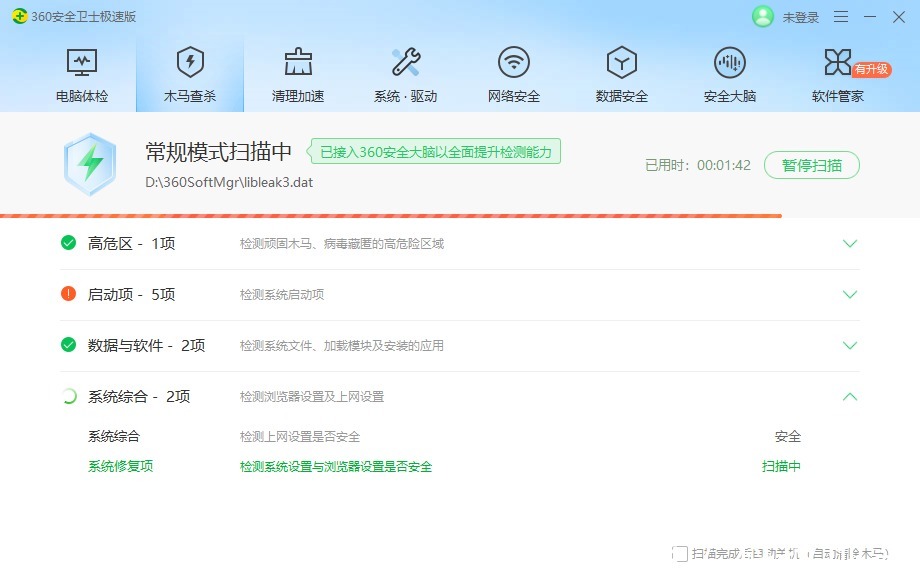
Task: Select the 系统修复项 green row label
Action: (120, 466)
